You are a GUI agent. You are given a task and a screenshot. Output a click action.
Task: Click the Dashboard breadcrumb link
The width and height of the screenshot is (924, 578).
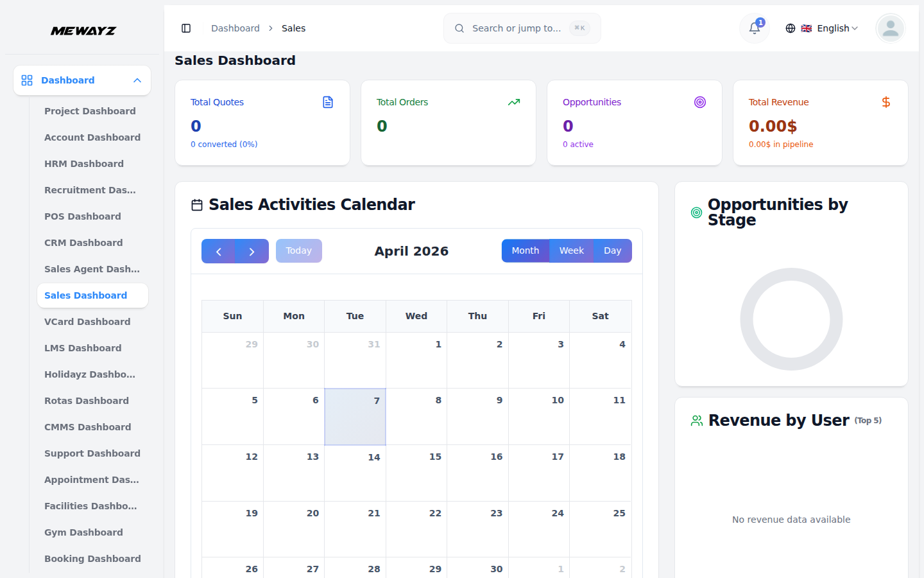tap(235, 28)
